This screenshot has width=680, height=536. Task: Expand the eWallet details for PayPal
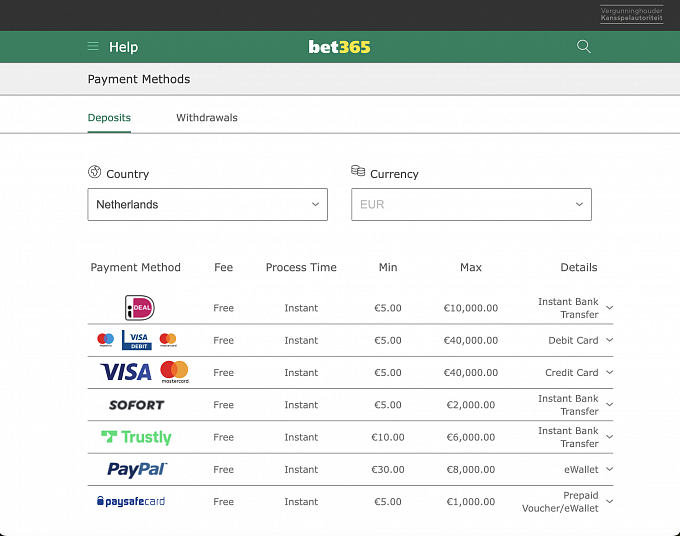(x=609, y=469)
